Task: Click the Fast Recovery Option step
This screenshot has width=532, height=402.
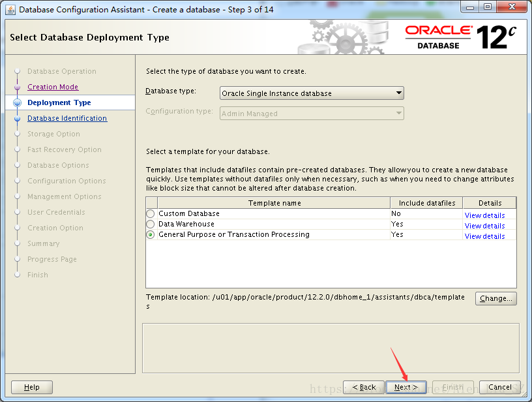Action: pyautogui.click(x=65, y=149)
